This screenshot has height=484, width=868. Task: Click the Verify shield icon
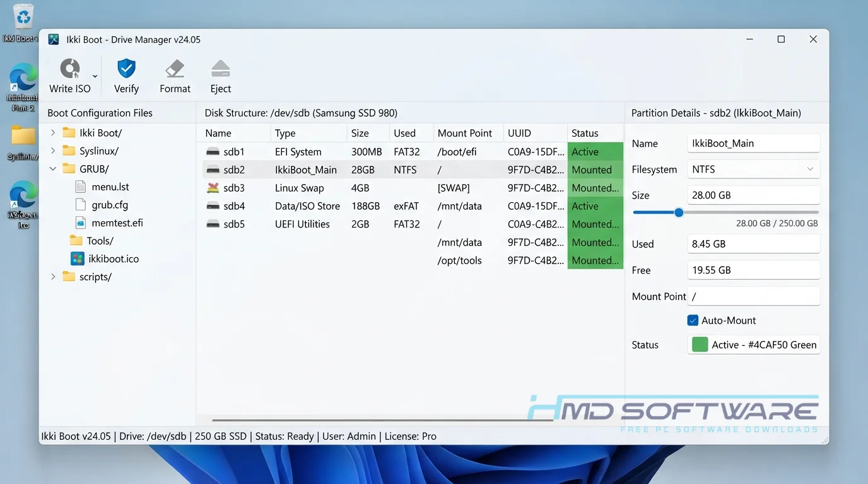[x=126, y=69]
